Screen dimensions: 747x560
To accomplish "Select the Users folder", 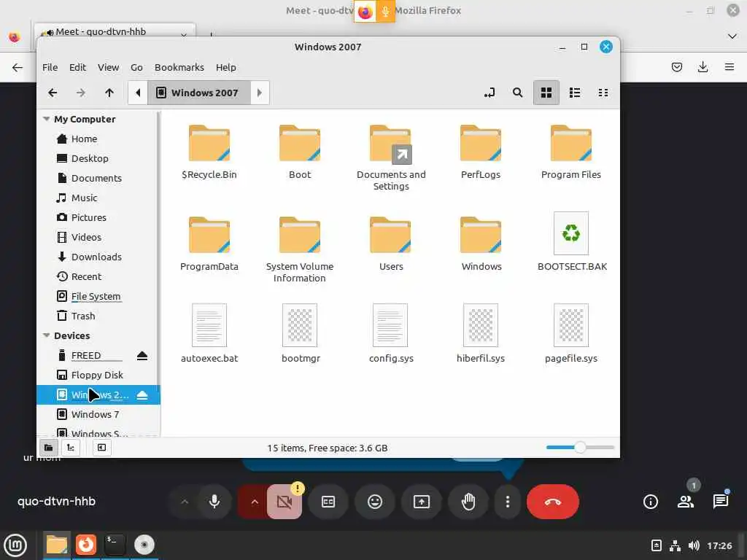I will coord(391,244).
